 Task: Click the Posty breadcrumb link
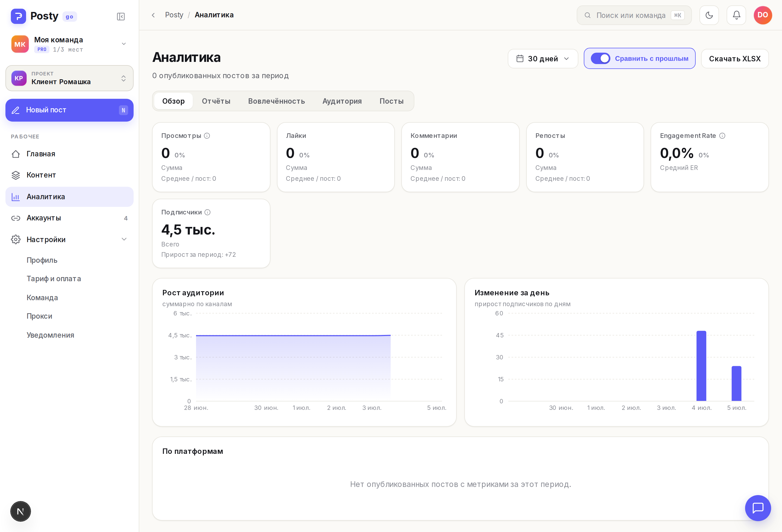tap(174, 15)
